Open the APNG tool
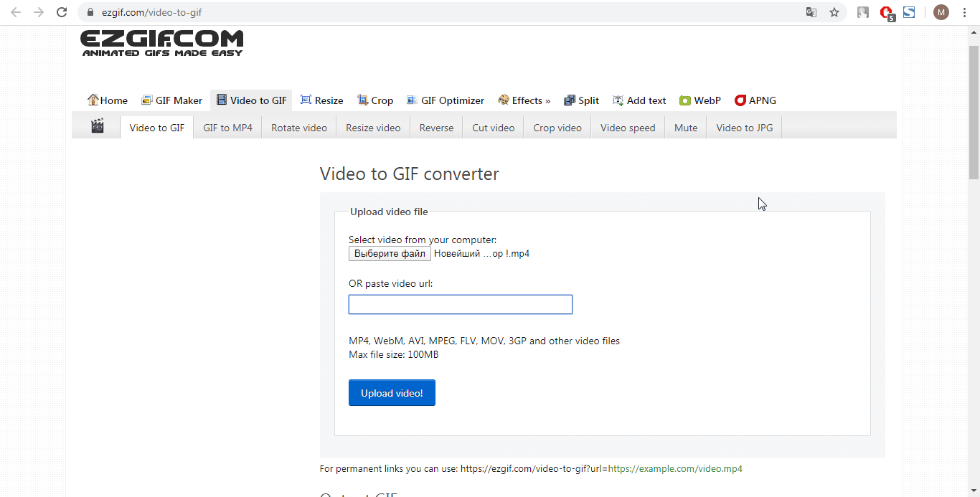980x497 pixels. pos(755,100)
